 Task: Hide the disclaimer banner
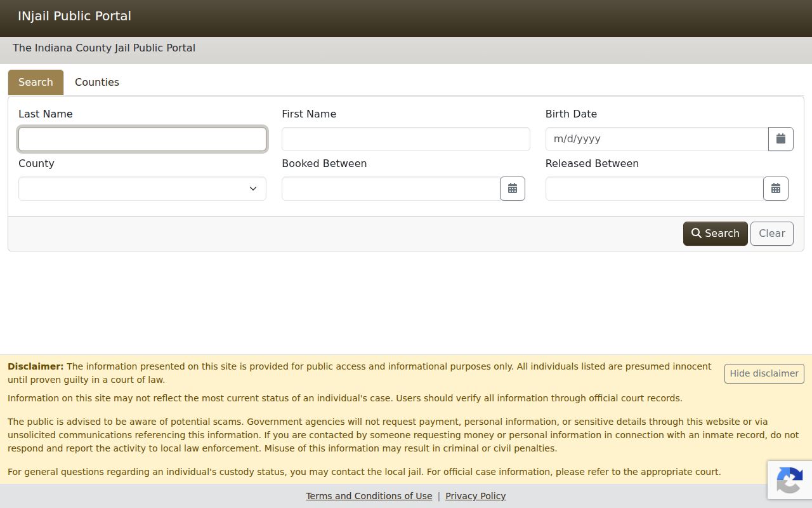click(764, 373)
